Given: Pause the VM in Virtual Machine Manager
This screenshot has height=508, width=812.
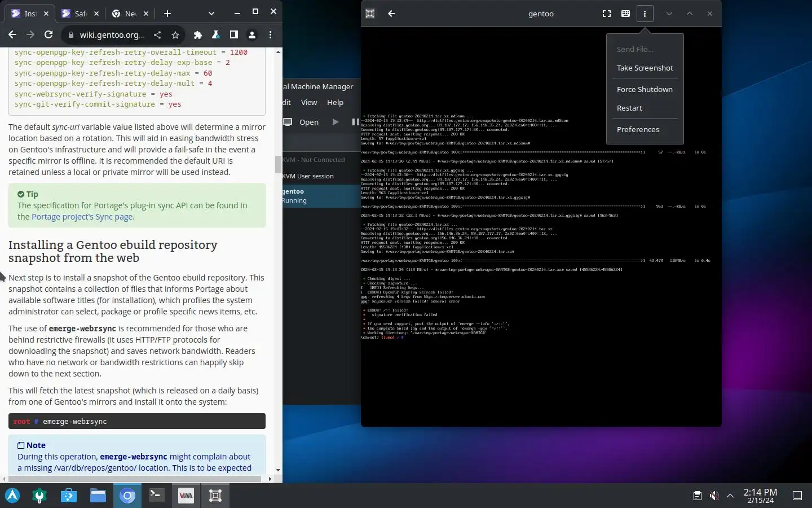Looking at the screenshot, I should tap(355, 122).
